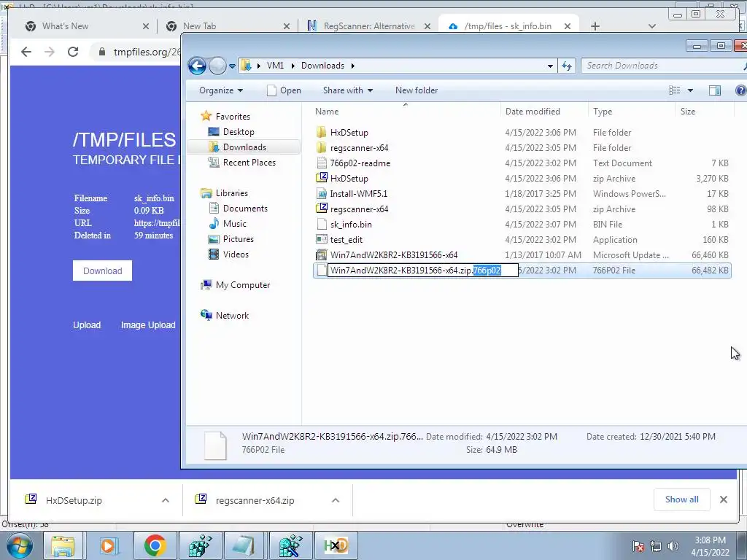The height and width of the screenshot is (560, 747).
Task: Click the change view icon
Action: coord(675,90)
